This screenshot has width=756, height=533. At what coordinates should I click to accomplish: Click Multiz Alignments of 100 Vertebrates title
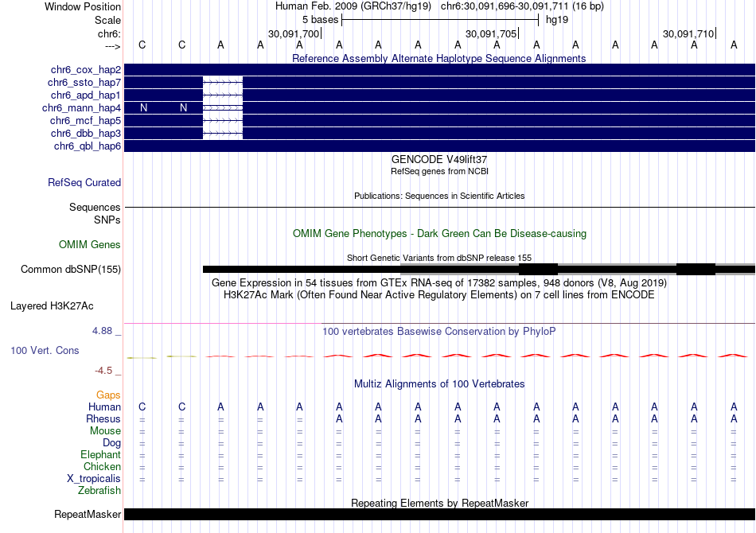click(439, 383)
